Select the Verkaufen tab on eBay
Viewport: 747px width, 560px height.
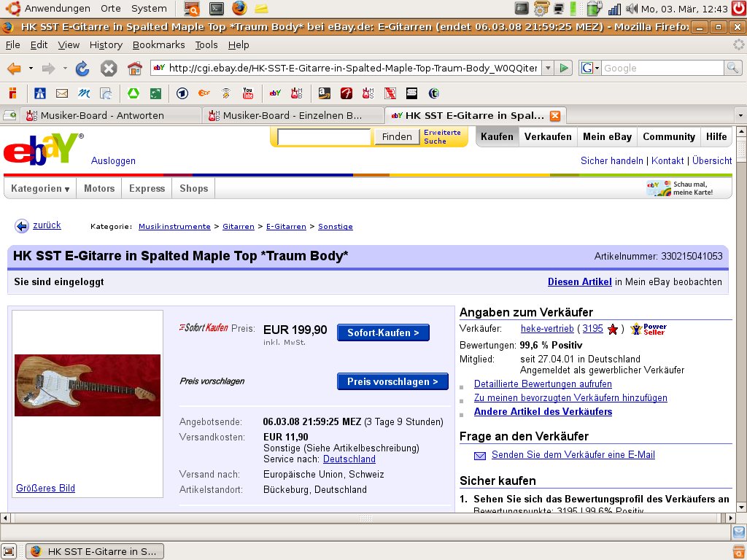[548, 136]
